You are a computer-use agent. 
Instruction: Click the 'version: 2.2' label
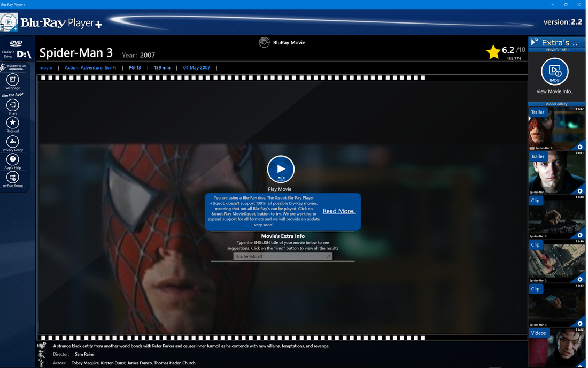pyautogui.click(x=562, y=22)
